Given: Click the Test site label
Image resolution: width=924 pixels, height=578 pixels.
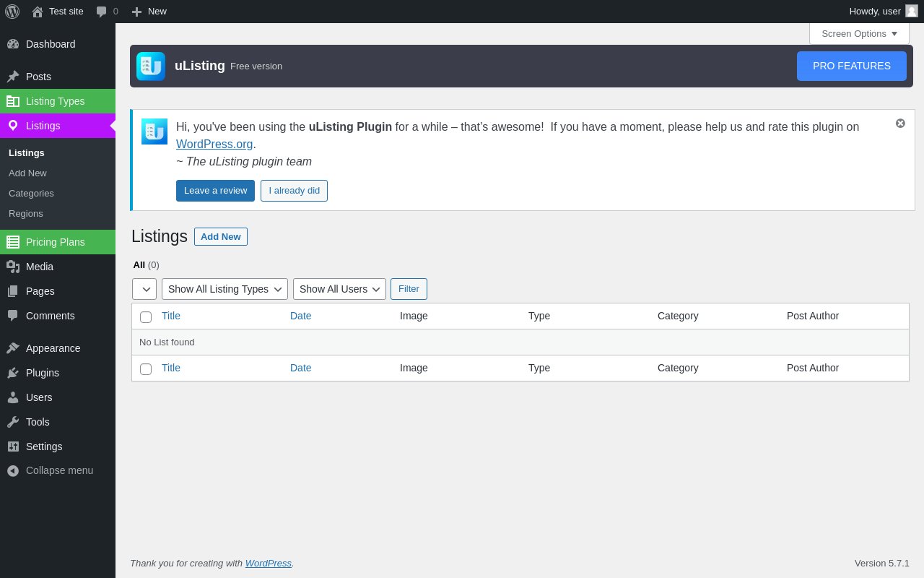Looking at the screenshot, I should pos(66,12).
